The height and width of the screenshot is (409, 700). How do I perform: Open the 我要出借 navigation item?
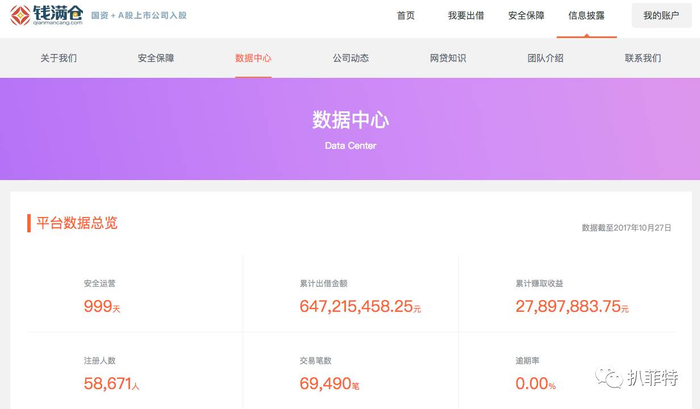pyautogui.click(x=464, y=16)
